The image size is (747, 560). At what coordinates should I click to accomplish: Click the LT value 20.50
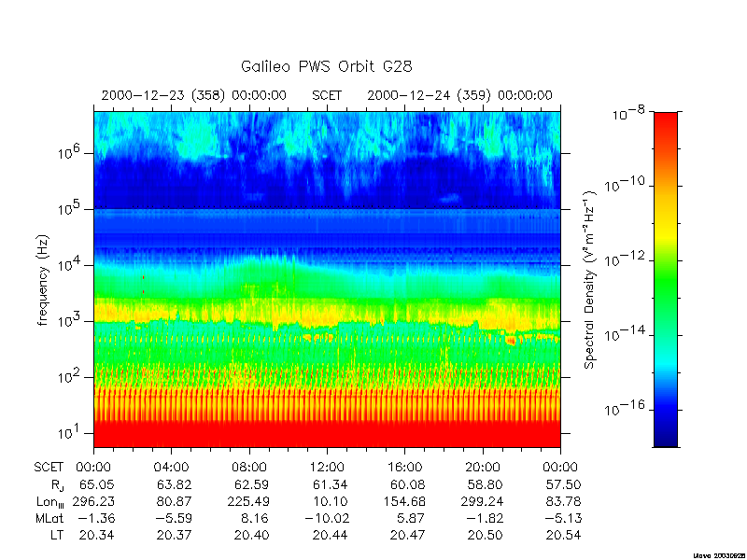485,535
